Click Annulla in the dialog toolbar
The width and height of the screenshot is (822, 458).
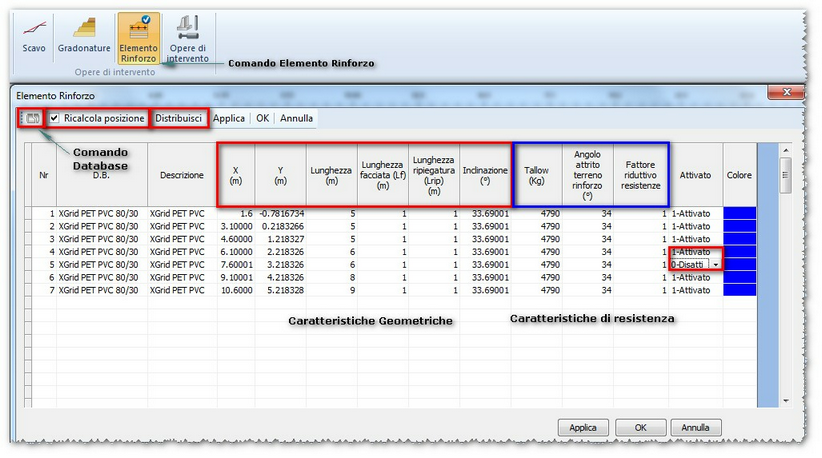tap(296, 118)
